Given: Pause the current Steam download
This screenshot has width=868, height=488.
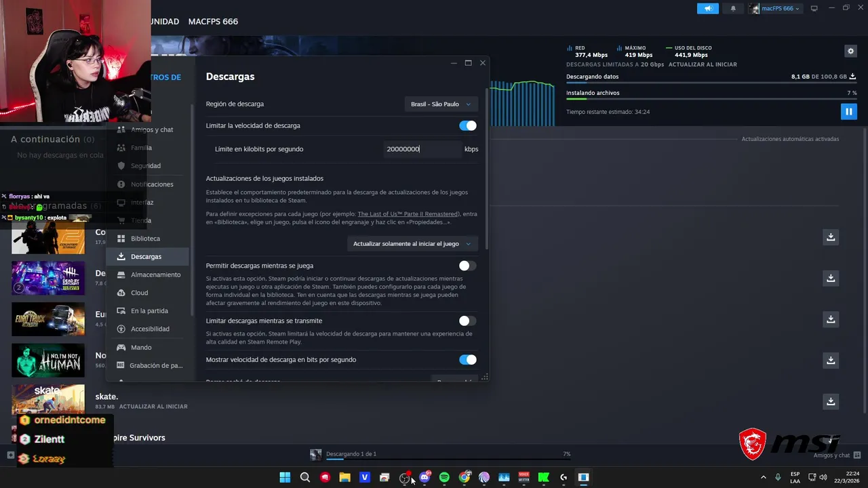Looking at the screenshot, I should (848, 111).
